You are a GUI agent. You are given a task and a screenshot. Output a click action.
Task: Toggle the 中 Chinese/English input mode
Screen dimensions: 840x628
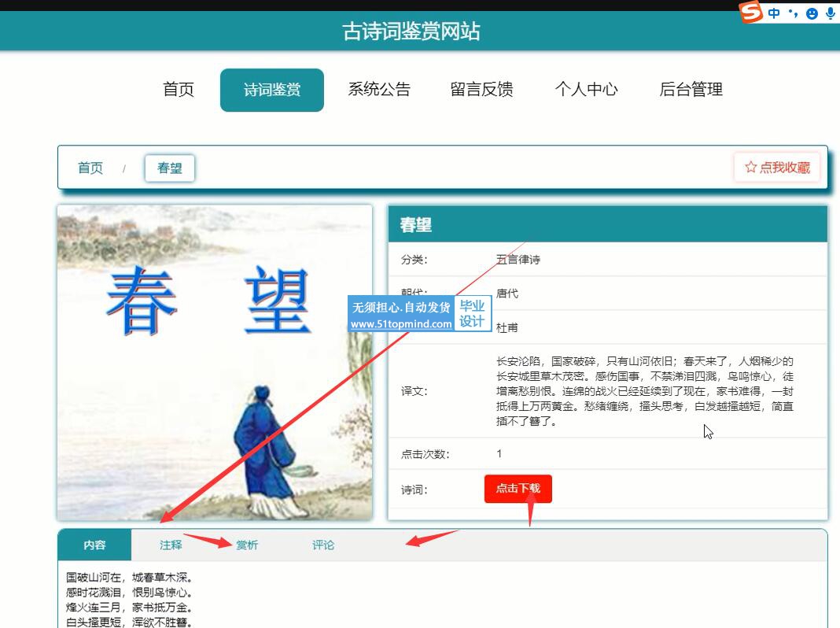(x=774, y=13)
